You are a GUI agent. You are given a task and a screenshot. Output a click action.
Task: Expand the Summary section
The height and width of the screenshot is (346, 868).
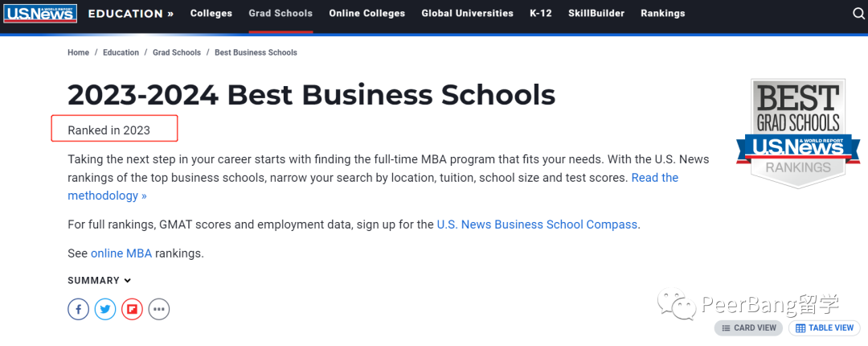pos(100,281)
